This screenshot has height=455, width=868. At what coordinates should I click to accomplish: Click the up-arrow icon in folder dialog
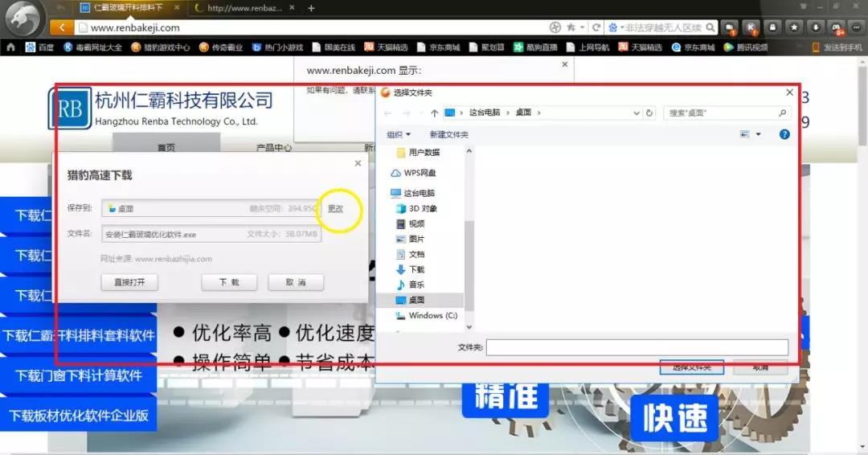(435, 113)
